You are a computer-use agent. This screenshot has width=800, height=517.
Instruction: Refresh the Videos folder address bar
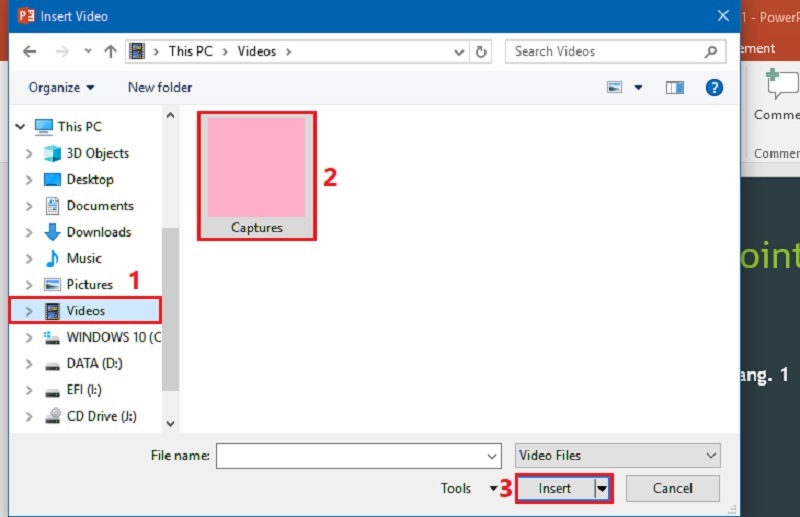tap(482, 51)
